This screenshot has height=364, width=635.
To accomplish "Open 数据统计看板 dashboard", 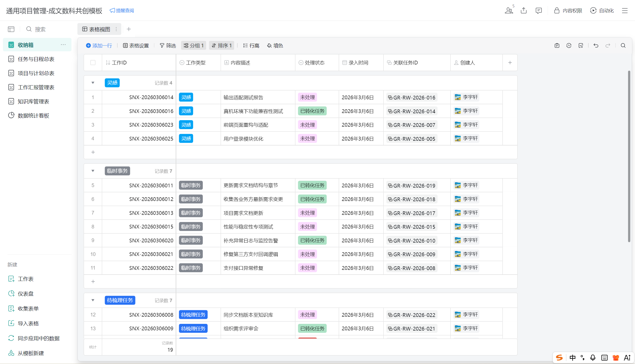I will tap(33, 115).
